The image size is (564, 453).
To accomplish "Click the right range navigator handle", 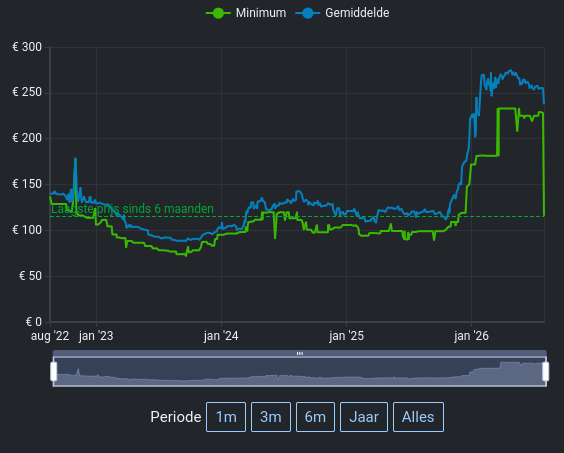I will tap(546, 372).
